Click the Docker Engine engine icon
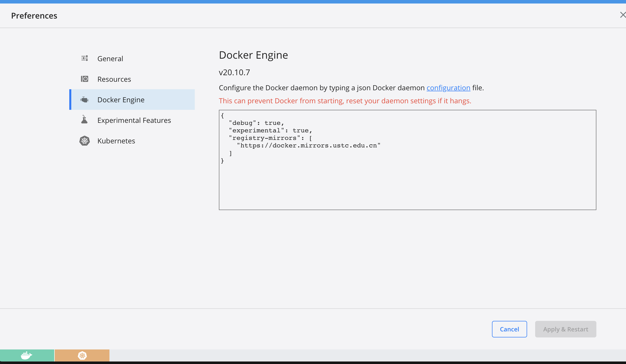This screenshot has height=364, width=626. (x=85, y=100)
